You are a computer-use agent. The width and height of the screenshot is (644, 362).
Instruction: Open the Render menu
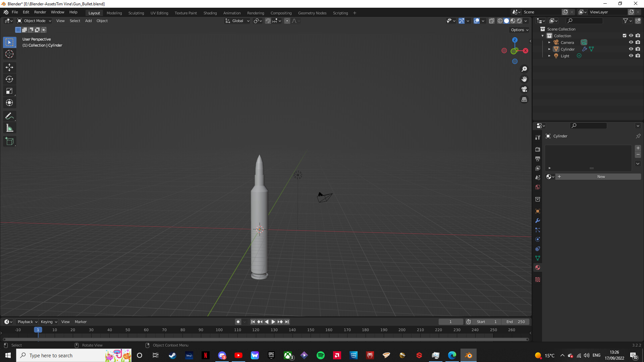pyautogui.click(x=40, y=12)
